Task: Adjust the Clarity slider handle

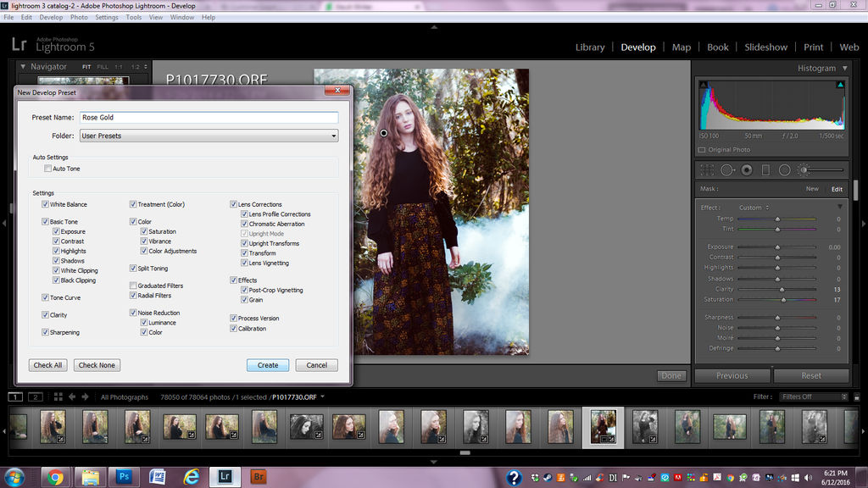Action: [782, 290]
